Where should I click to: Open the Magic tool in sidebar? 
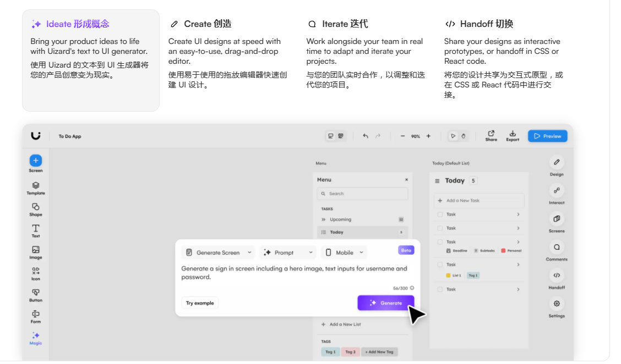(x=35, y=336)
